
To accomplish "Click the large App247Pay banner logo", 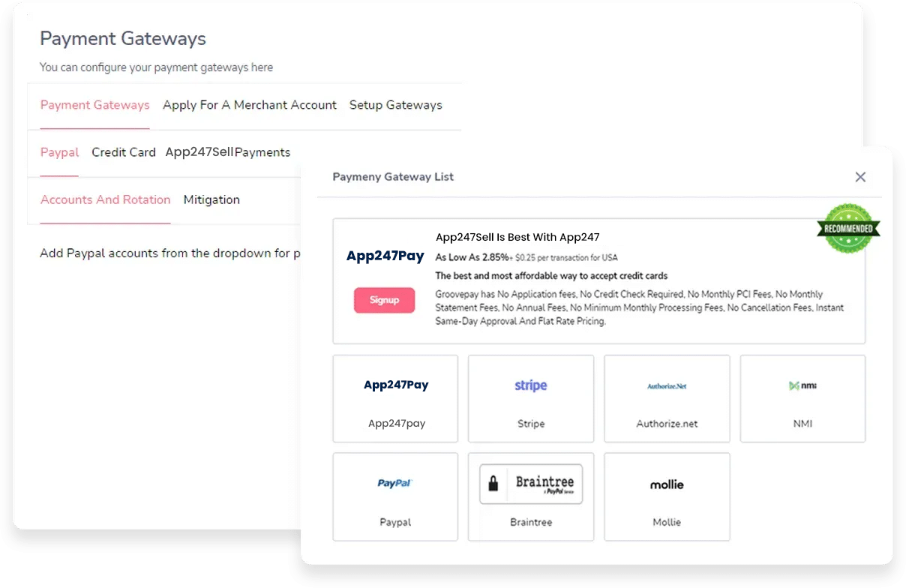I will click(385, 256).
